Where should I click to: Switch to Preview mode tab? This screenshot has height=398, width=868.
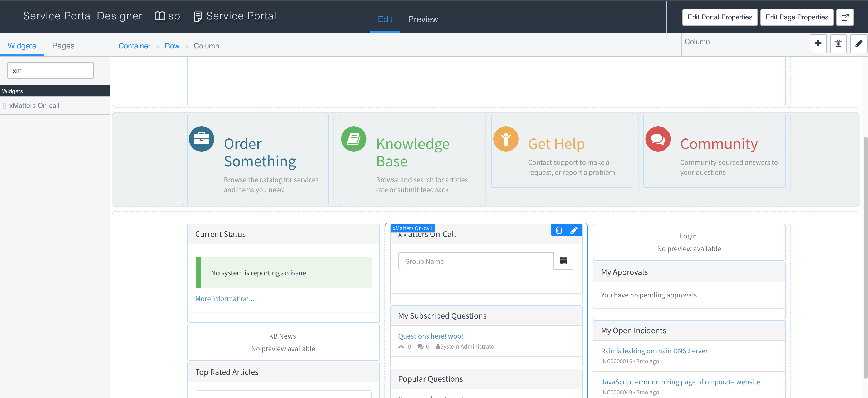[423, 19]
